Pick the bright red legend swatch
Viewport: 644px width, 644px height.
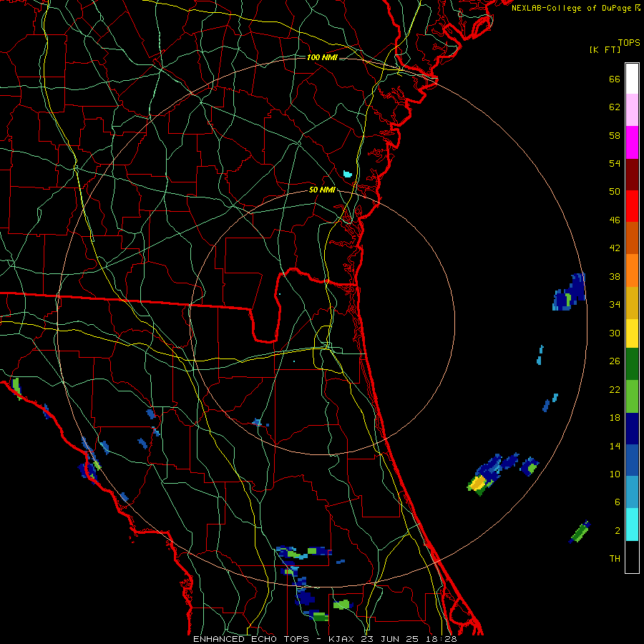tap(632, 206)
